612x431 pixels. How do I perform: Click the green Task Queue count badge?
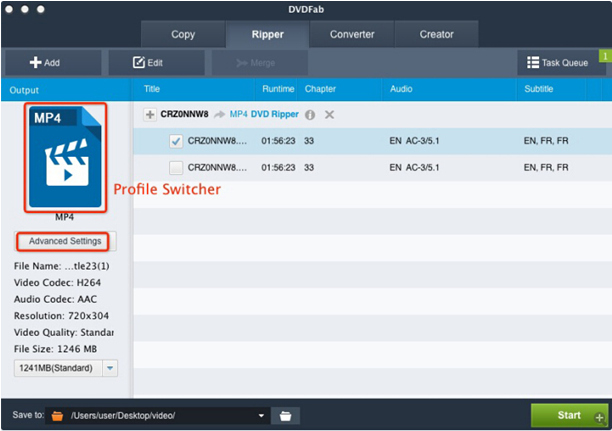(x=605, y=56)
